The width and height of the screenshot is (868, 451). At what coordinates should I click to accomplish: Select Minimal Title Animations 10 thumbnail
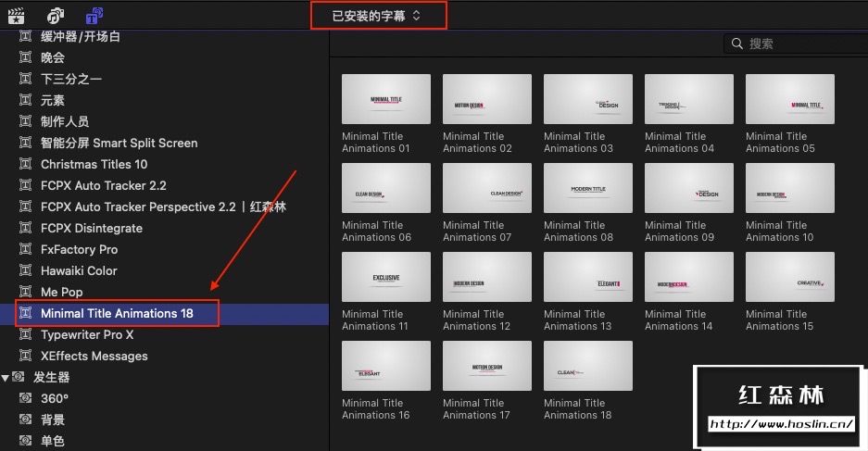coord(790,188)
